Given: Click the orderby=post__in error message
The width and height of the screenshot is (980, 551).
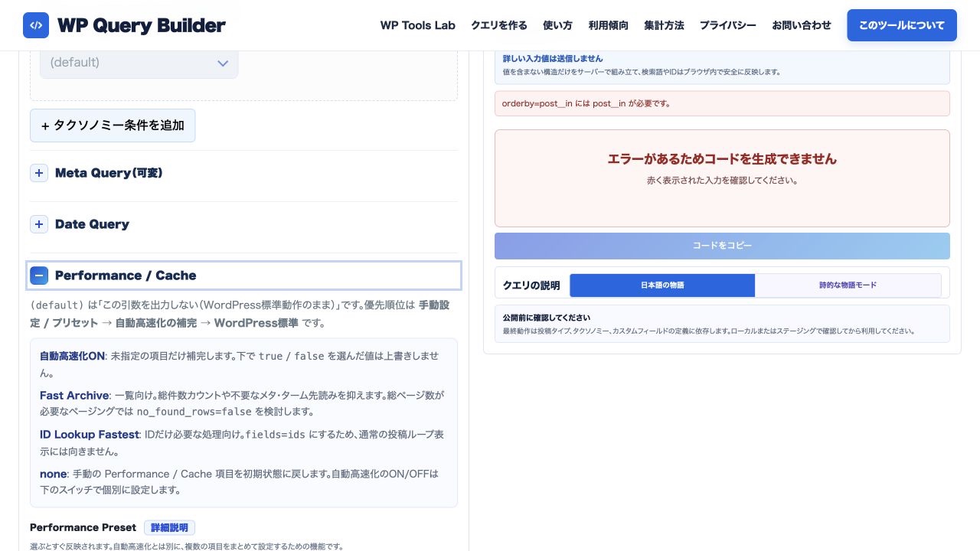Looking at the screenshot, I should point(722,103).
